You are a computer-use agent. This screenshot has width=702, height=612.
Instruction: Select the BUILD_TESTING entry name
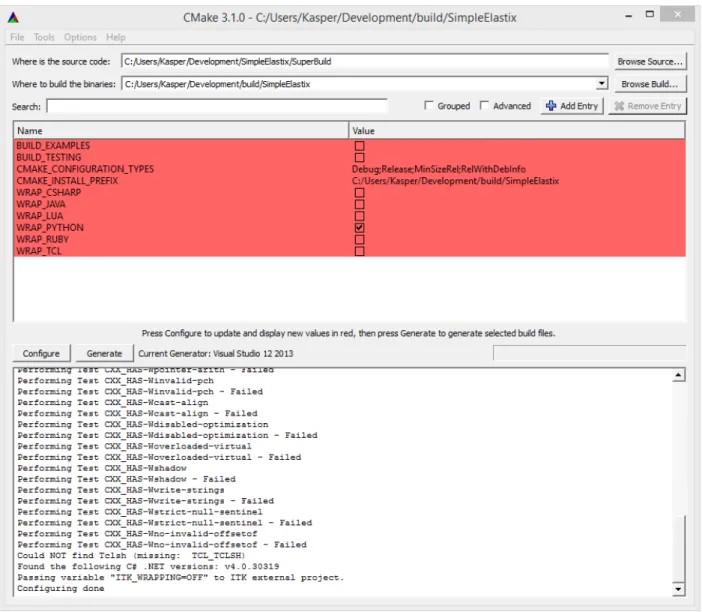[x=49, y=157]
